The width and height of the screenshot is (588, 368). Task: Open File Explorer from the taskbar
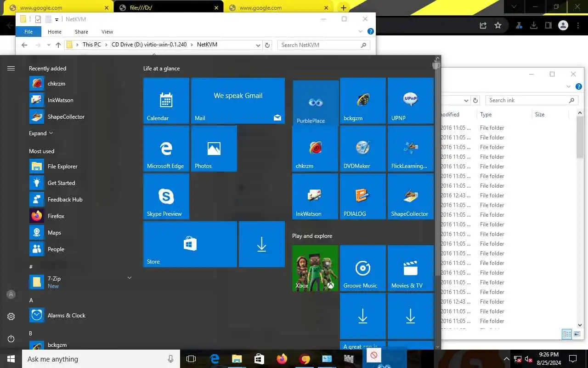point(237,359)
